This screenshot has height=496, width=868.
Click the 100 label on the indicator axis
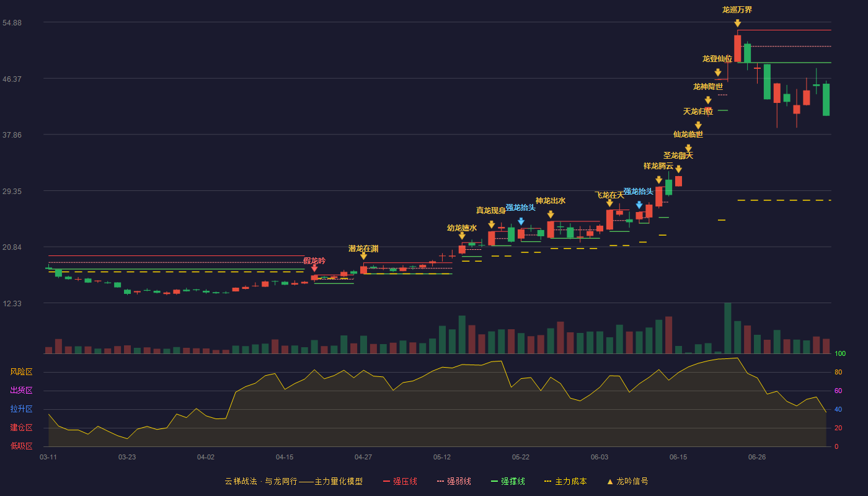pyautogui.click(x=840, y=354)
